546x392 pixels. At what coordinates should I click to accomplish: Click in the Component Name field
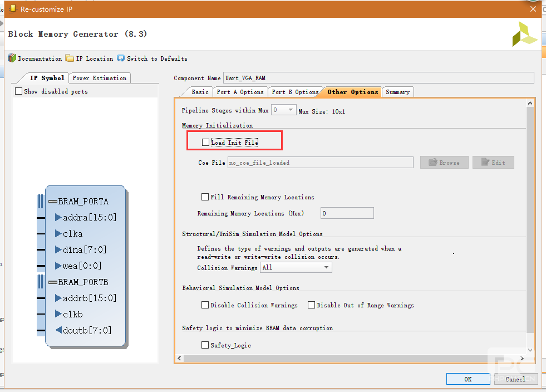pos(378,78)
